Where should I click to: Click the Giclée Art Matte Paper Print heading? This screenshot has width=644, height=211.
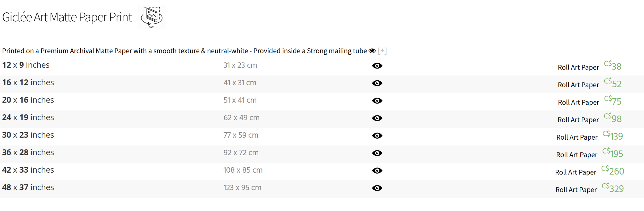[x=67, y=17]
